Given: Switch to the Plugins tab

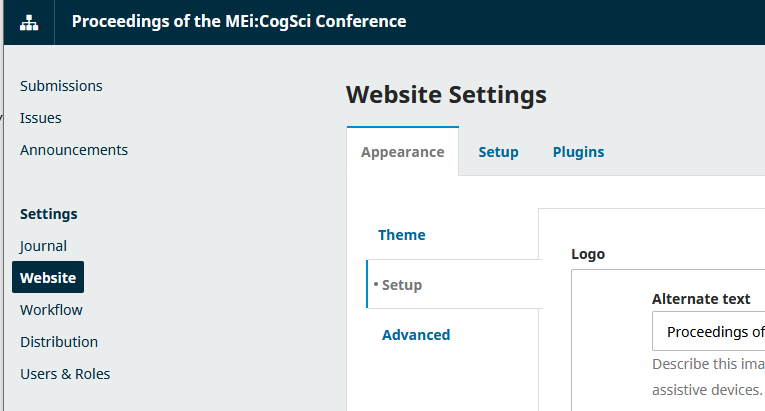Looking at the screenshot, I should point(578,152).
